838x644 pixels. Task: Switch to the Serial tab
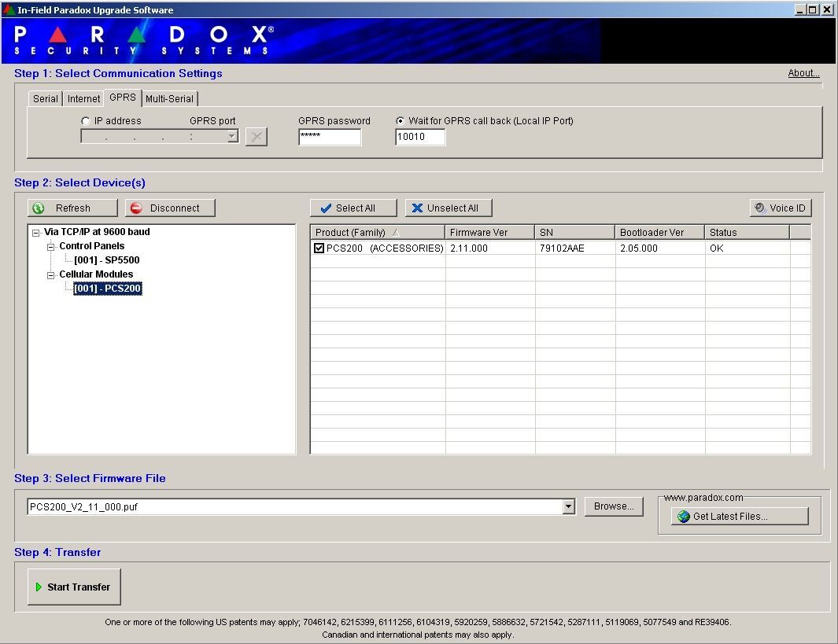pyautogui.click(x=46, y=99)
